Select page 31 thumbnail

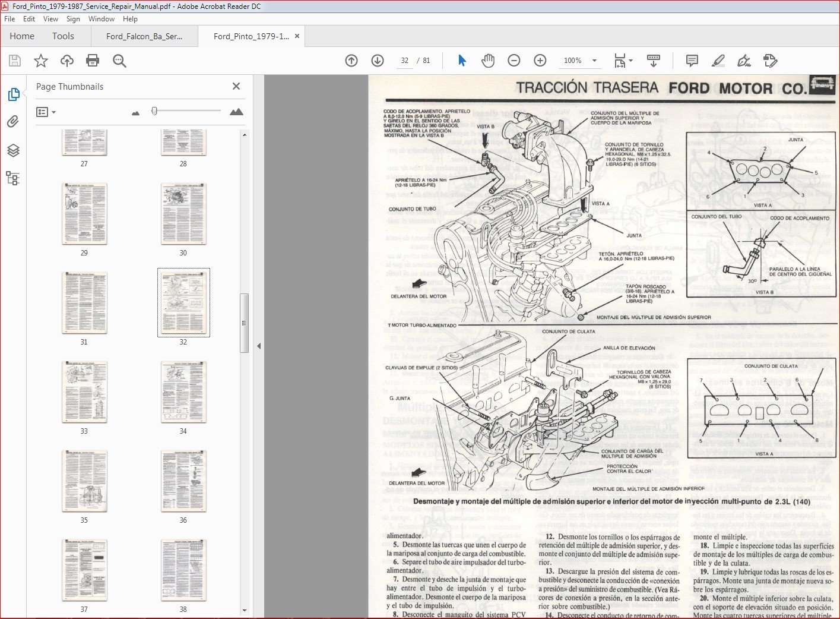tap(84, 303)
